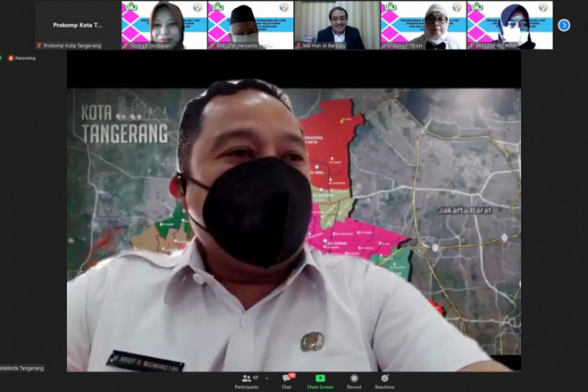Start recording with the Record button

354,382
